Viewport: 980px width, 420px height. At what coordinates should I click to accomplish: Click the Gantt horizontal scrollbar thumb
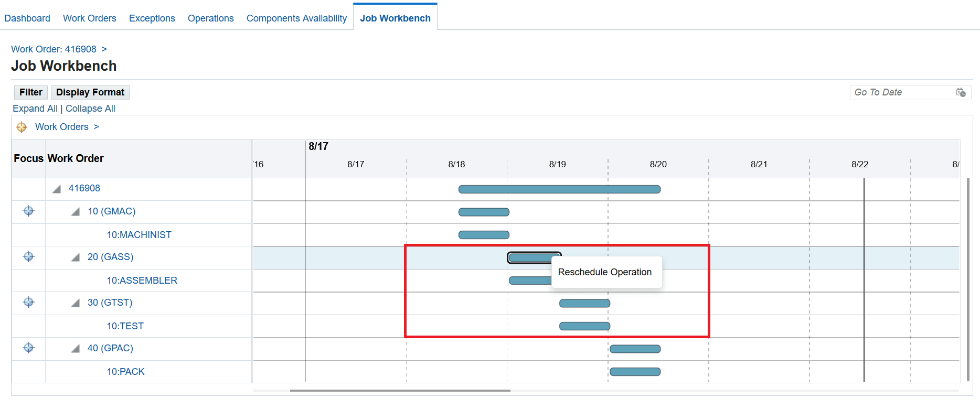(x=400, y=391)
